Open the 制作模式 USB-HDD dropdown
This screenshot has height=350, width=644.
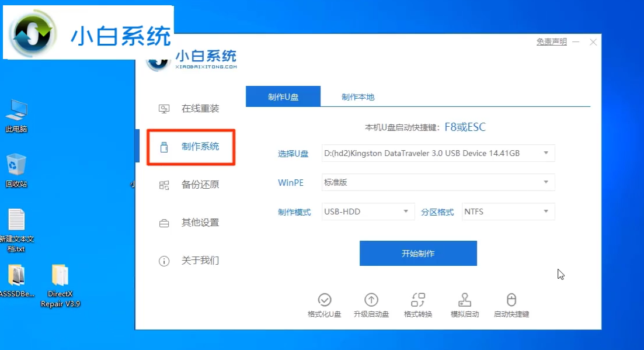click(x=368, y=212)
